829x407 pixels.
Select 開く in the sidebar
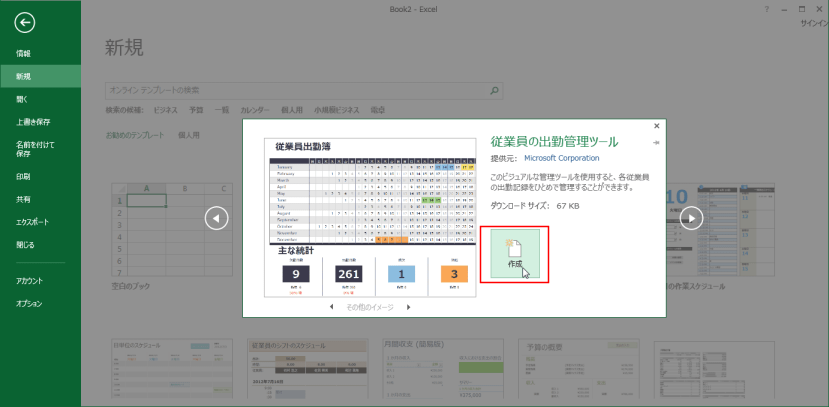click(x=22, y=99)
